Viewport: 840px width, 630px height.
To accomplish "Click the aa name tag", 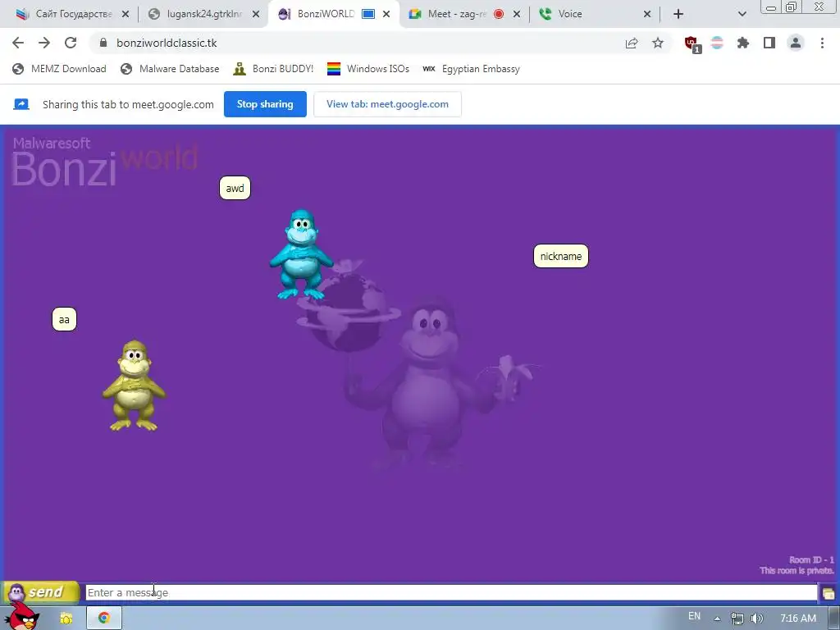I will (64, 319).
